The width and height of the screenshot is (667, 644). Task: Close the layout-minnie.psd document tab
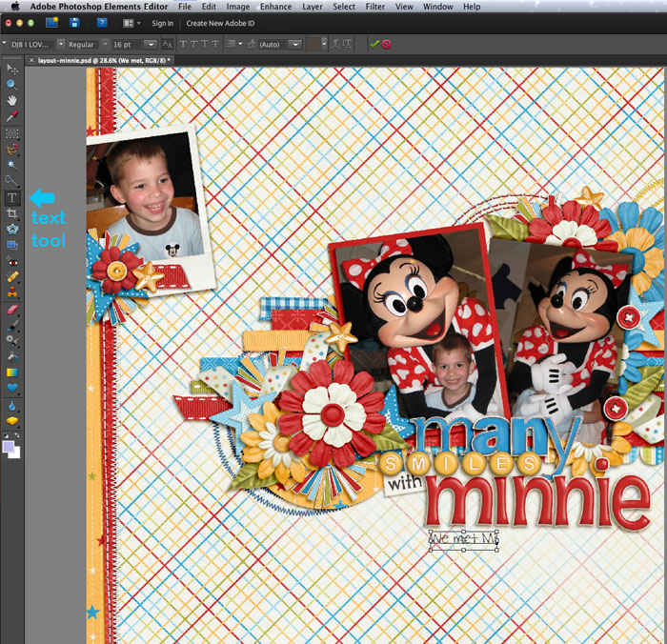31,60
